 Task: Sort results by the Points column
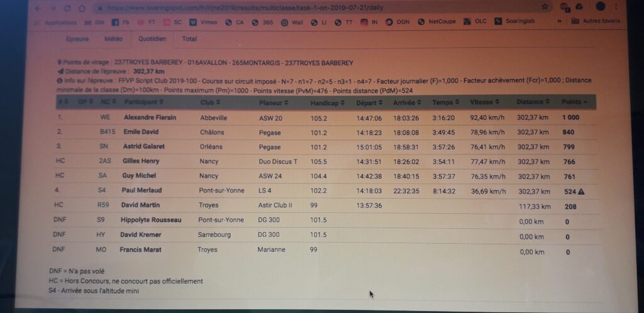571,102
